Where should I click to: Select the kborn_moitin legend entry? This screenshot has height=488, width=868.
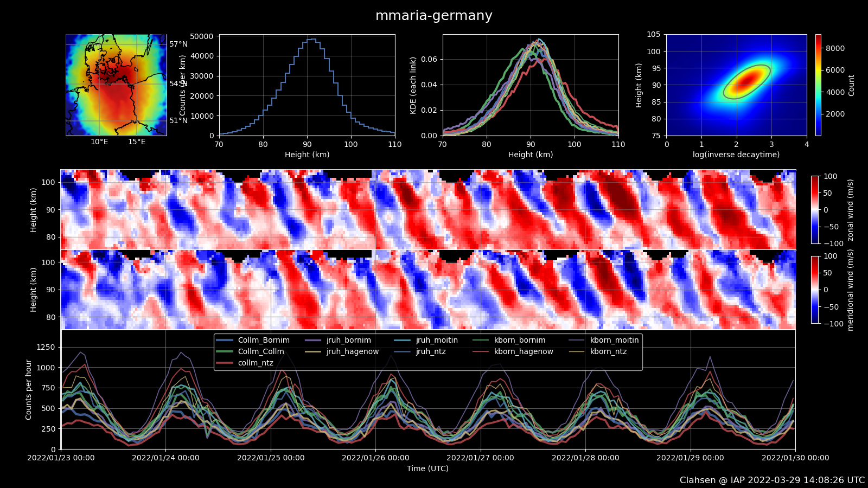pyautogui.click(x=604, y=341)
